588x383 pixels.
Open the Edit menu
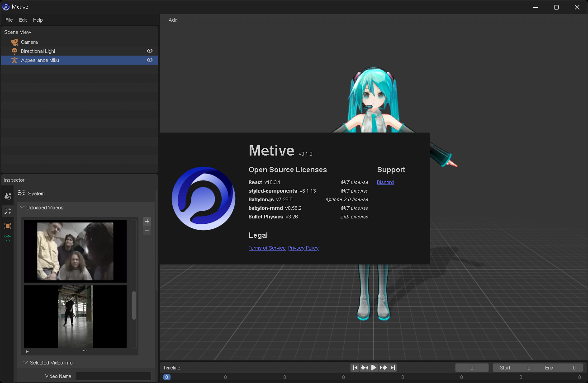click(x=23, y=20)
